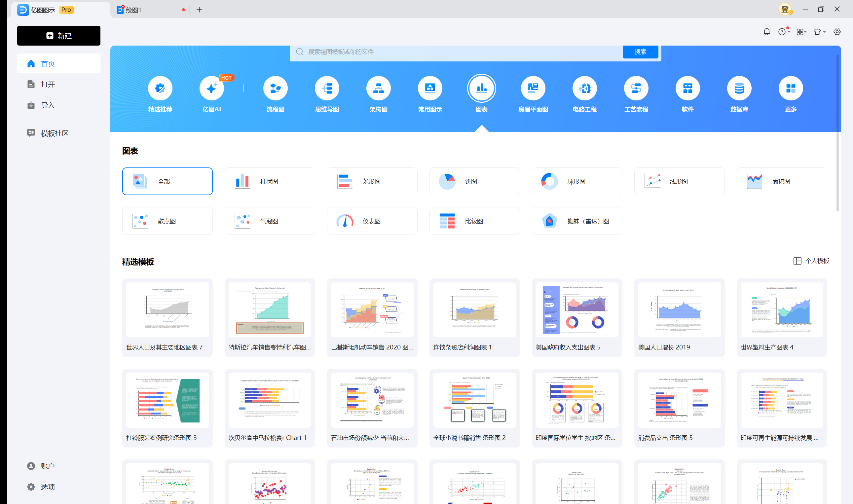
Task: Click the 房屋平面图 floor plan icon
Action: click(533, 89)
